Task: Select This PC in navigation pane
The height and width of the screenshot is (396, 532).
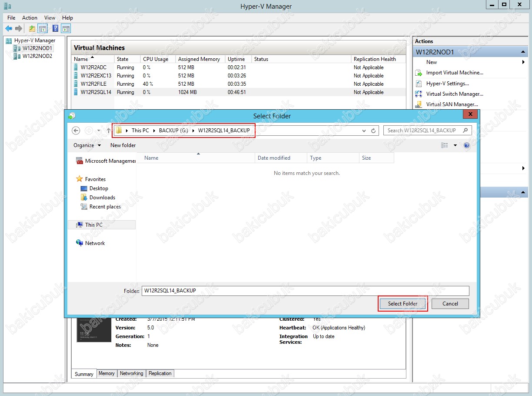Action: click(102, 225)
